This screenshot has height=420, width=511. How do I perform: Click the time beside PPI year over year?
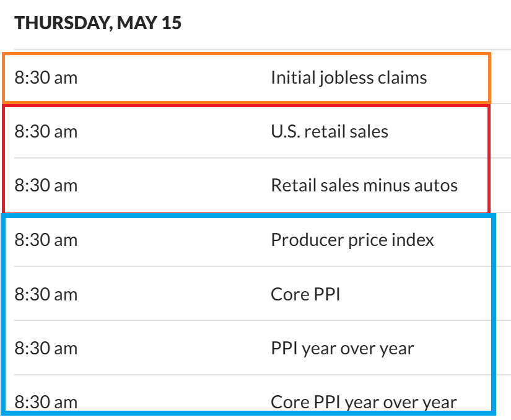click(x=46, y=348)
